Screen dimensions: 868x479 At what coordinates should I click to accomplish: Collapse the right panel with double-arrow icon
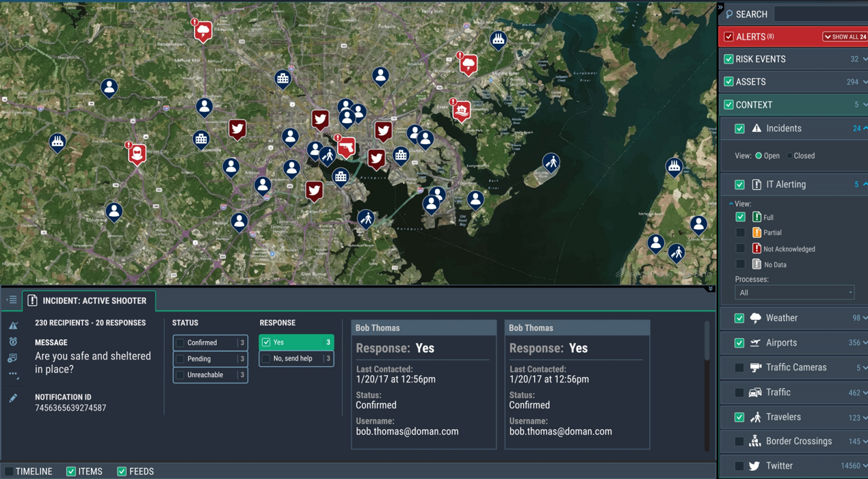[720, 8]
